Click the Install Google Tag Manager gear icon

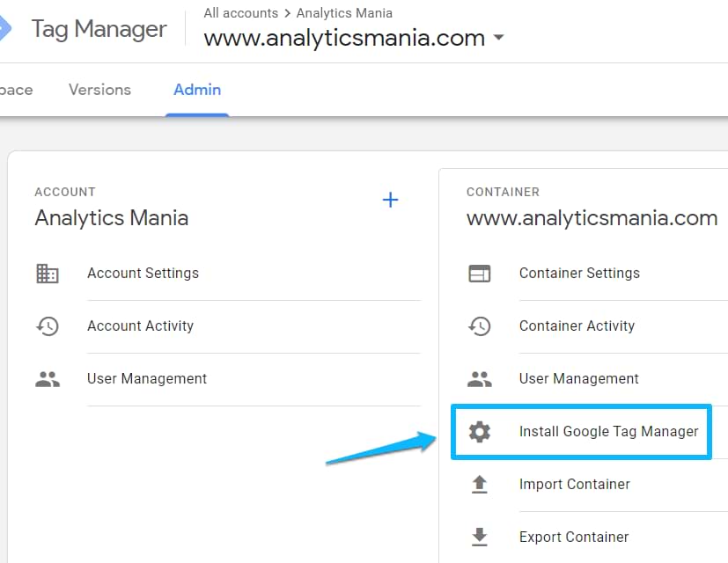coord(480,432)
